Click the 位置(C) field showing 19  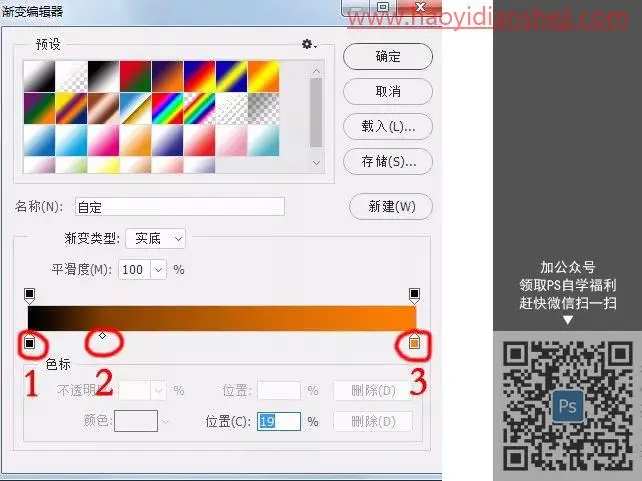(x=279, y=422)
